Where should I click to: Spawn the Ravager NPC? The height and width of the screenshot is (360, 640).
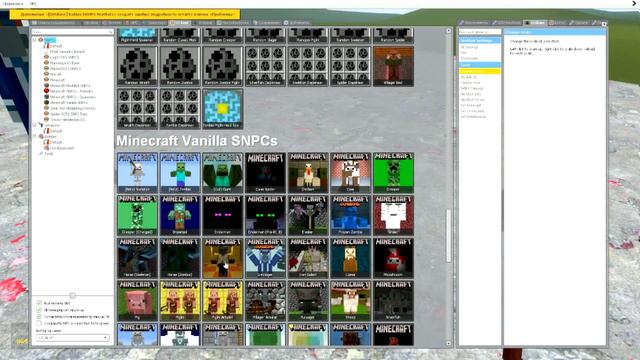tap(308, 300)
